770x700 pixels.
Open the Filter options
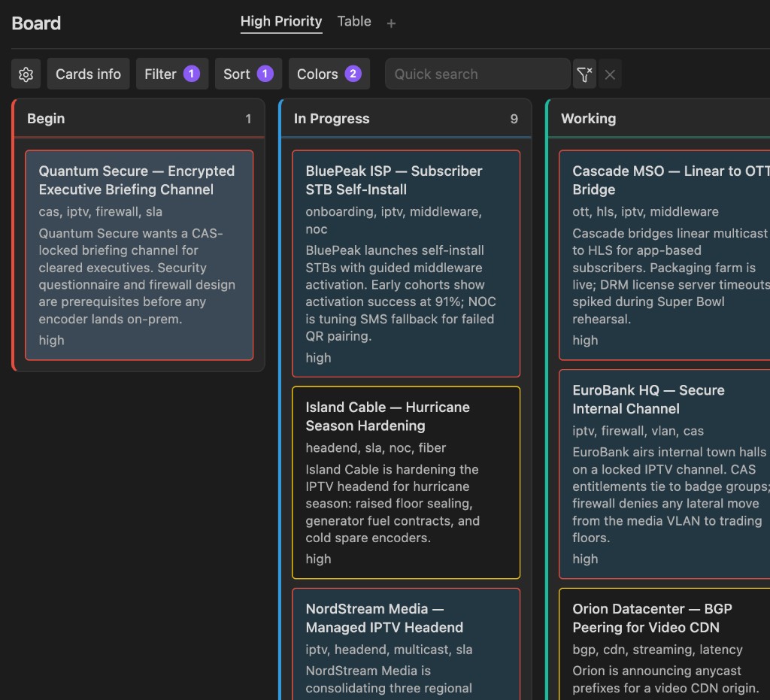(172, 74)
